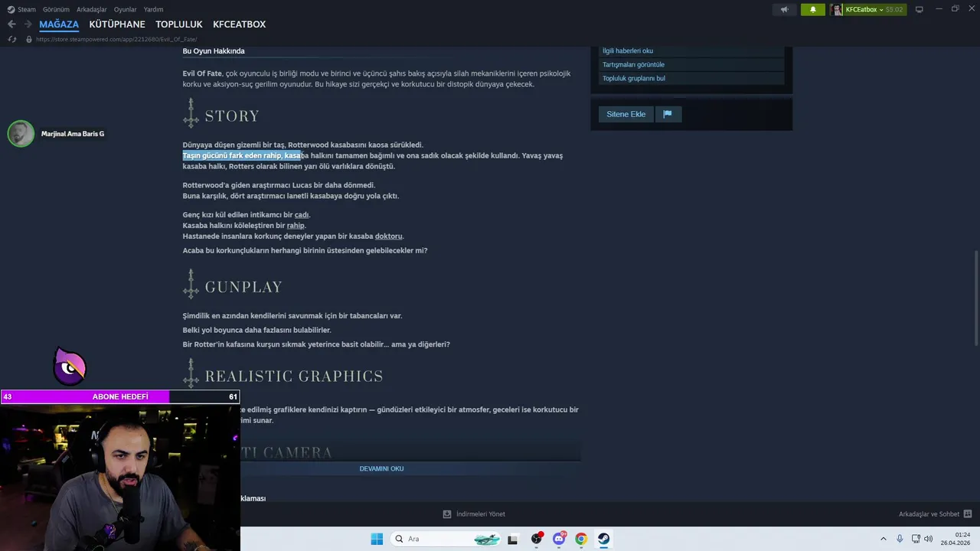The height and width of the screenshot is (551, 980).
Task: Open Arkadaşlar ve Sohbet panel
Action: tap(929, 514)
